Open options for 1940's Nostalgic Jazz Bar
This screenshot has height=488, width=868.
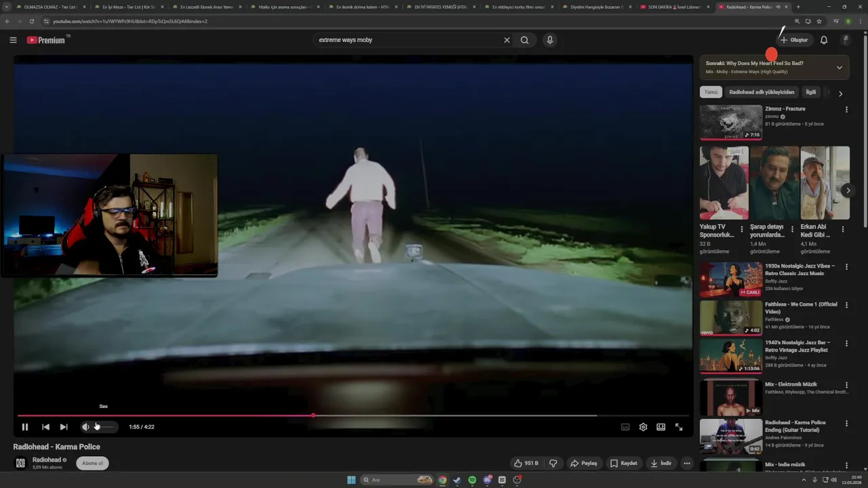[846, 344]
